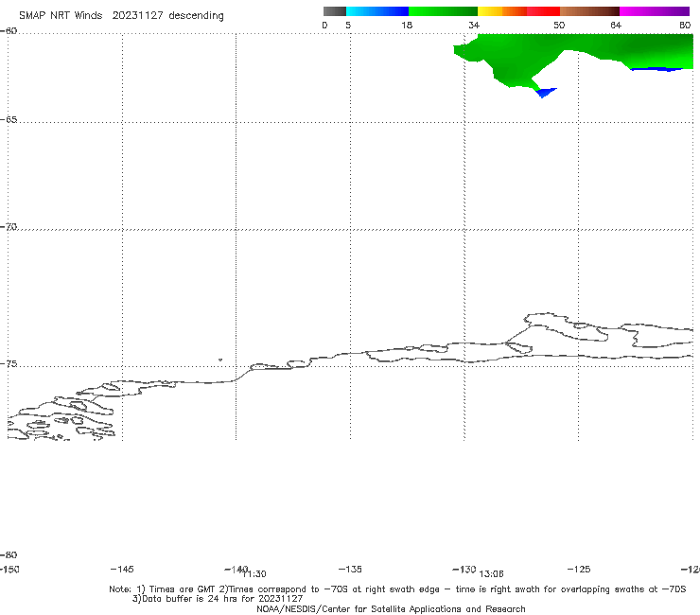This screenshot has height=615, width=700.
Task: Click the brown segment of the color bar
Action: click(589, 11)
